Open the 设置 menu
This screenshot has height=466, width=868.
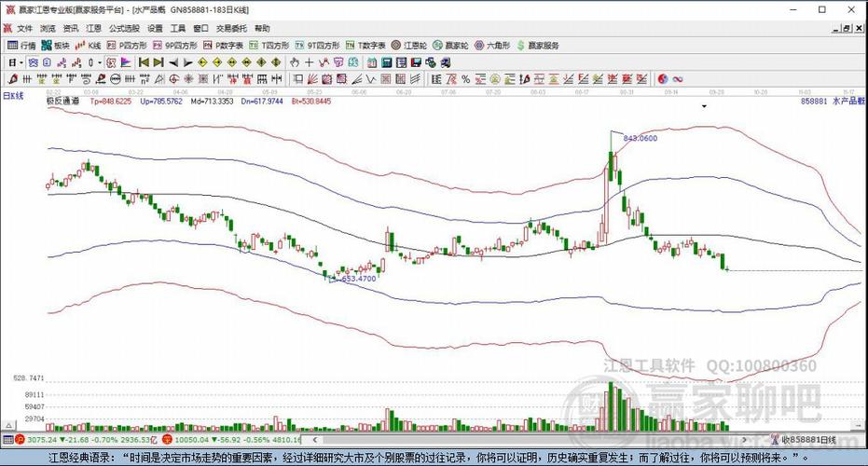(x=155, y=28)
